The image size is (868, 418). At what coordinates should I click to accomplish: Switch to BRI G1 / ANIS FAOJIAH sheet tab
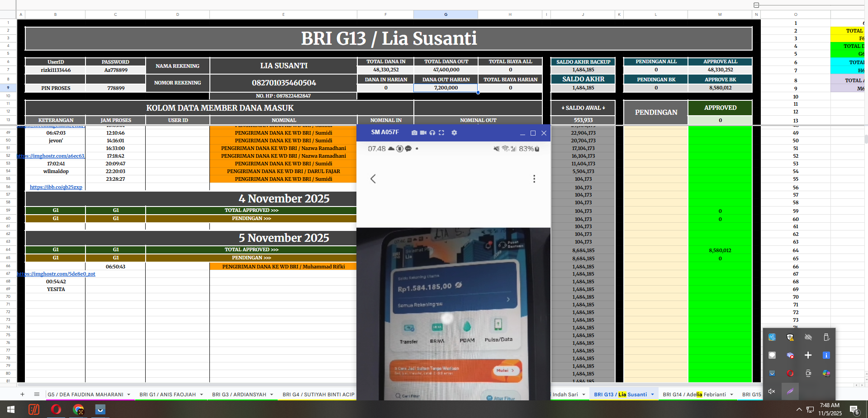[167, 395]
